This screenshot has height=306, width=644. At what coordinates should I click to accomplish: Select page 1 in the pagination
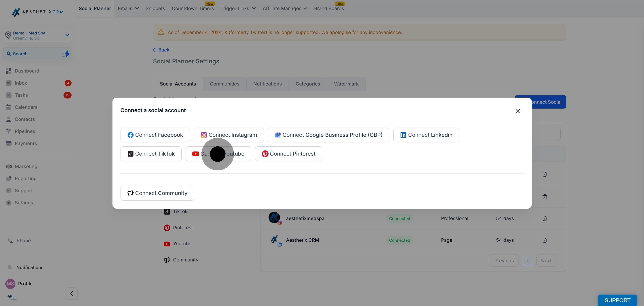tap(527, 261)
